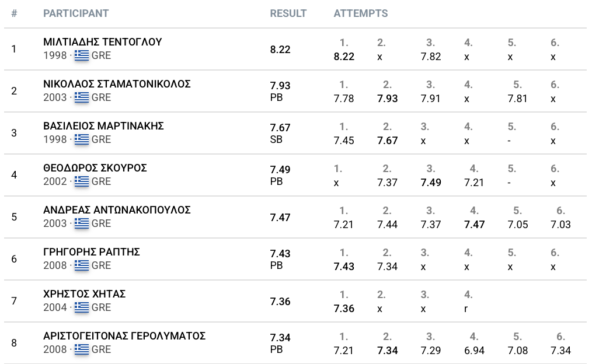Click the Greek flag beside ΜΙΛΤΙΑΔΗΣ ΤΕΝΤΟΓΛΟΥ
This screenshot has width=592, height=364.
click(82, 56)
